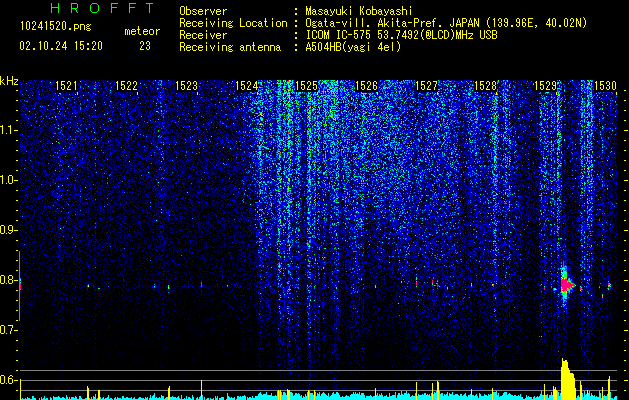Click the HROFFT title text
The image size is (629, 400).
103,8
